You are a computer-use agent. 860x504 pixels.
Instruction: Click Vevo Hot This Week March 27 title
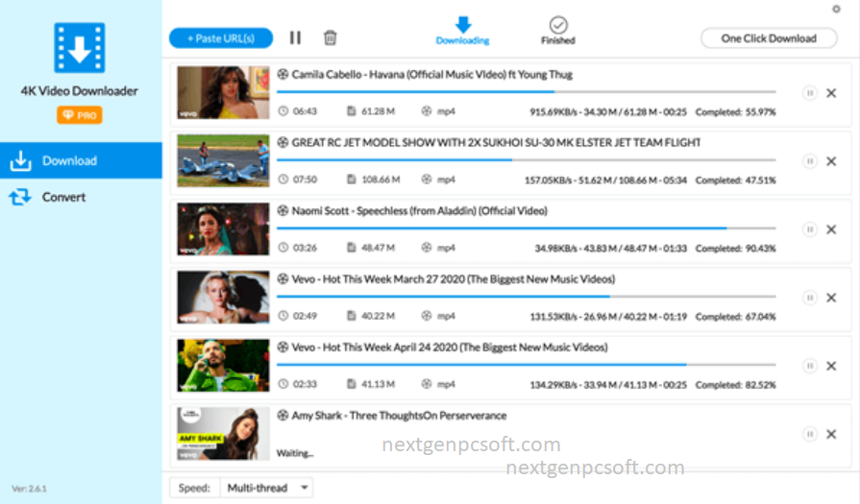(x=454, y=279)
